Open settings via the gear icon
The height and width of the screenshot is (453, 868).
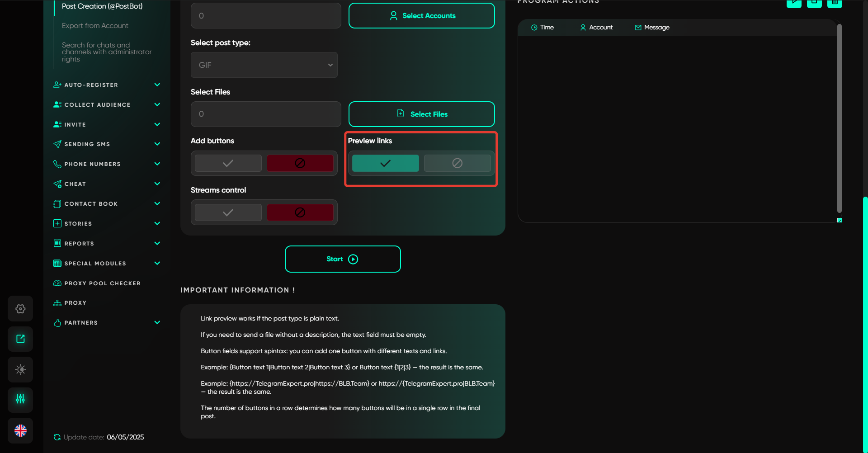click(20, 309)
